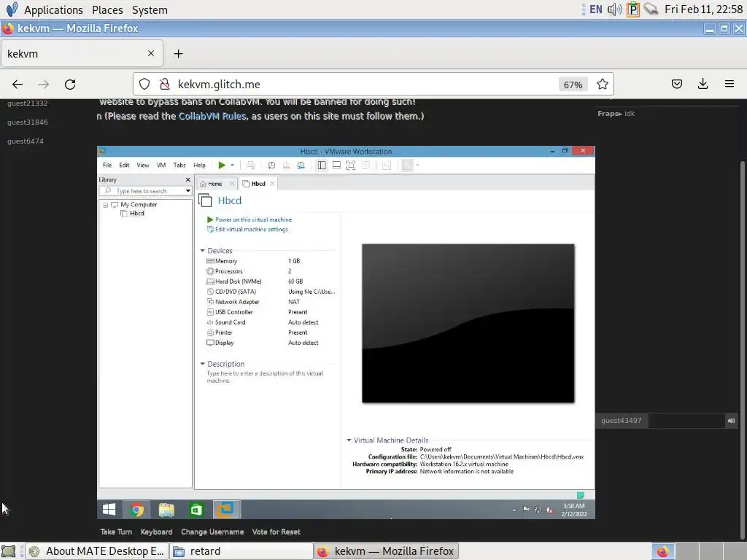The height and width of the screenshot is (560, 747).
Task: Open the VMware View menu
Action: [143, 166]
